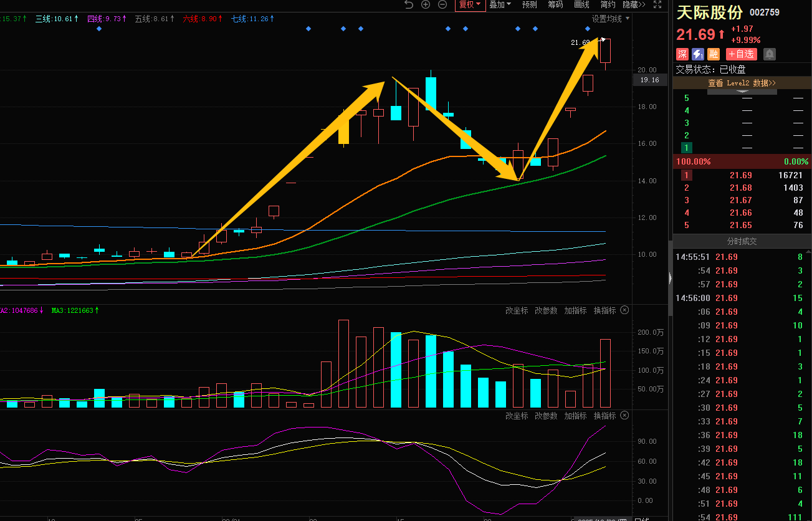Add stock with +自选 button
Screen dimensions: 812x521
[x=741, y=54]
